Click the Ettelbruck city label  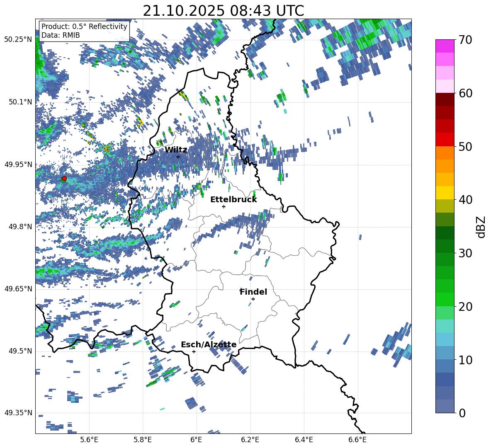click(x=233, y=199)
